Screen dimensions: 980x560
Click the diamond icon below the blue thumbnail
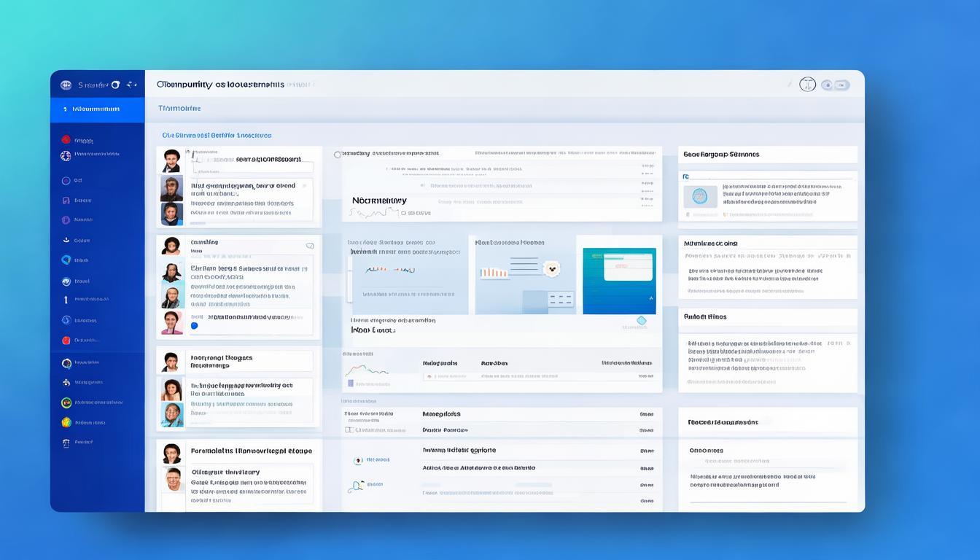pyautogui.click(x=642, y=320)
